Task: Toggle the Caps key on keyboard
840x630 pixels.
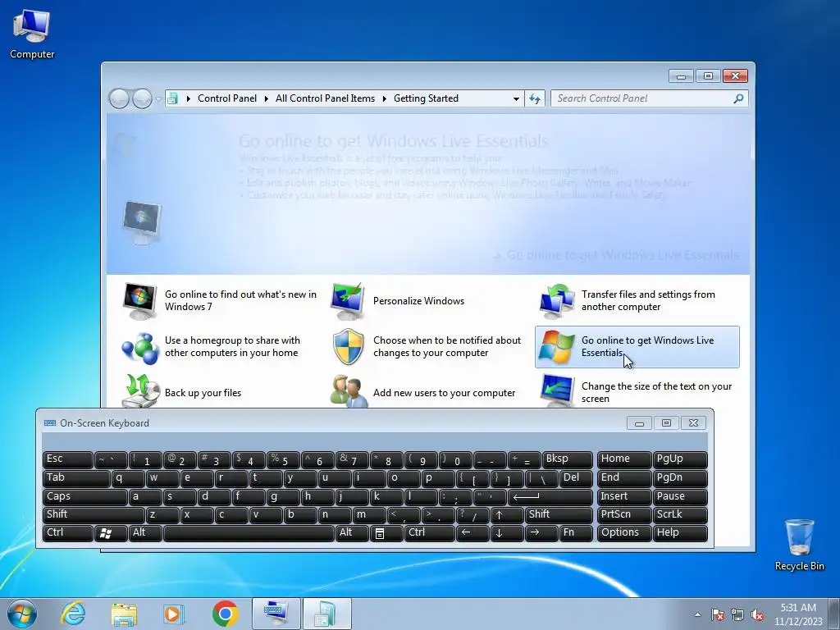Action: (85, 496)
